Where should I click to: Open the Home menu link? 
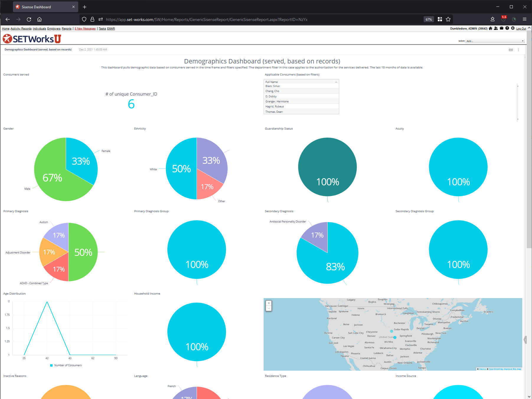pyautogui.click(x=6, y=29)
